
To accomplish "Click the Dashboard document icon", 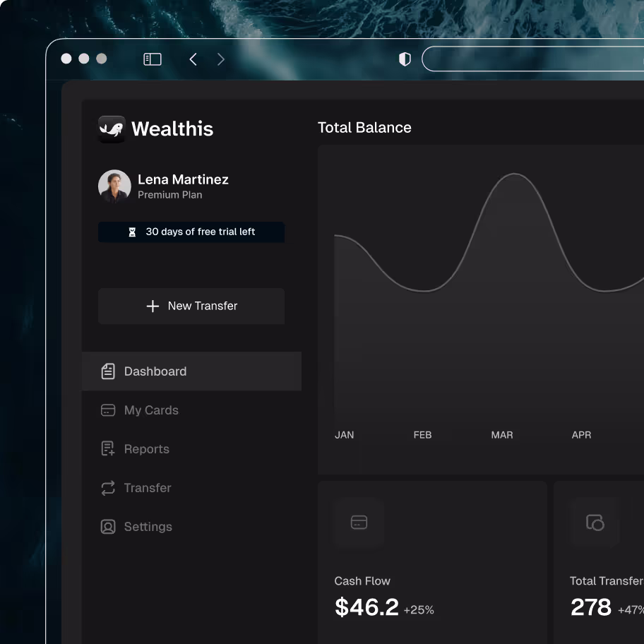I will (x=108, y=371).
